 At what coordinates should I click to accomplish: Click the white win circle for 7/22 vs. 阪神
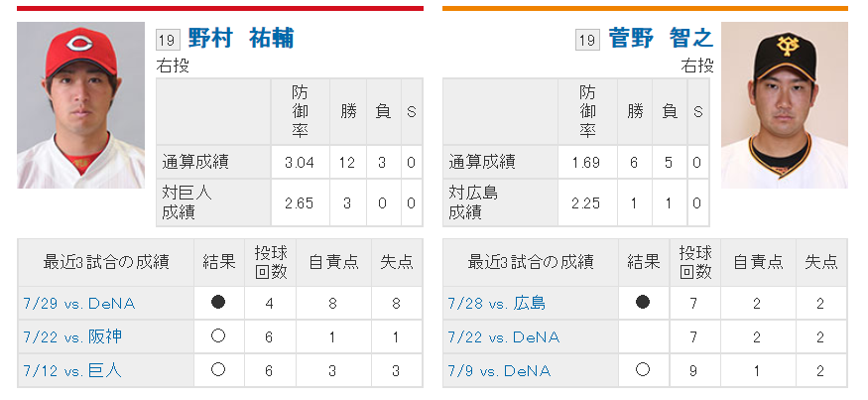coord(218,336)
